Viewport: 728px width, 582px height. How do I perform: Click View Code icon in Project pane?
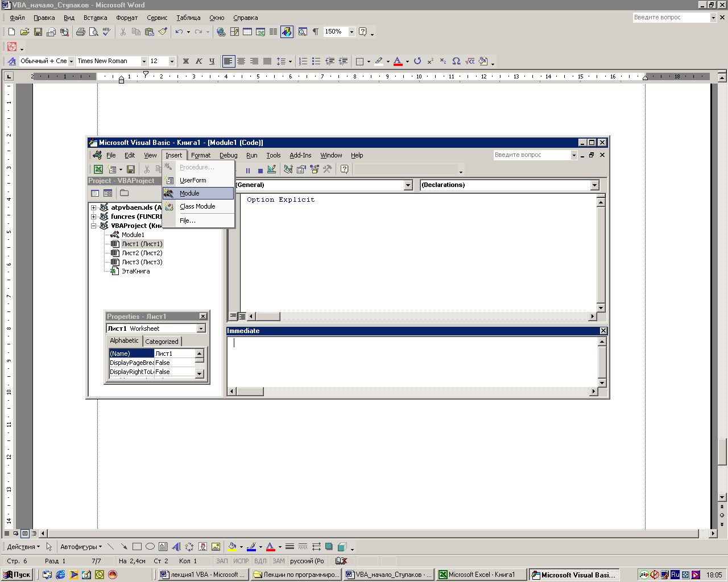click(95, 193)
